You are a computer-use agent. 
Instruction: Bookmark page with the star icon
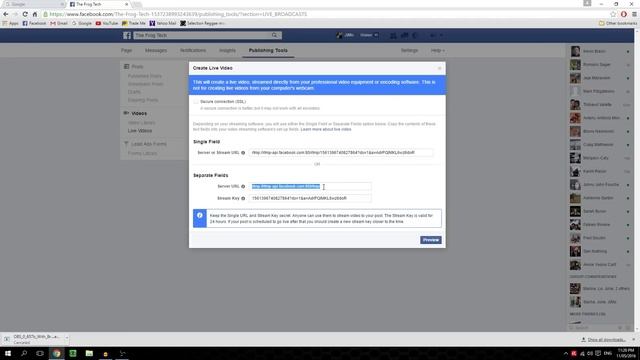pyautogui.click(x=613, y=14)
